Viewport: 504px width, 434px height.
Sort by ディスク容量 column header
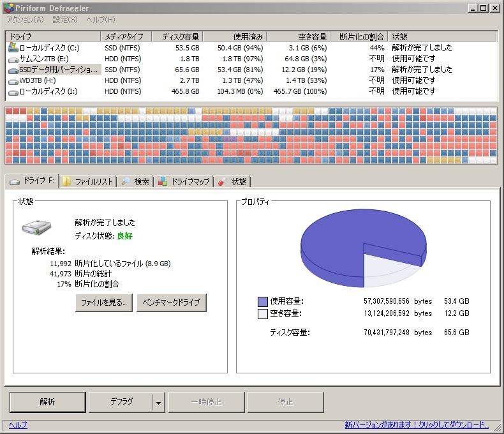tap(177, 36)
